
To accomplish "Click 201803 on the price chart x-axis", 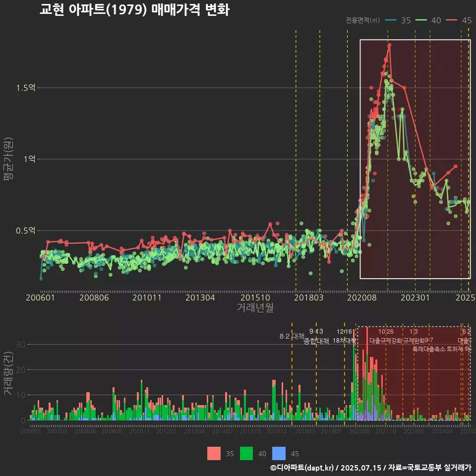I will click(x=309, y=297).
